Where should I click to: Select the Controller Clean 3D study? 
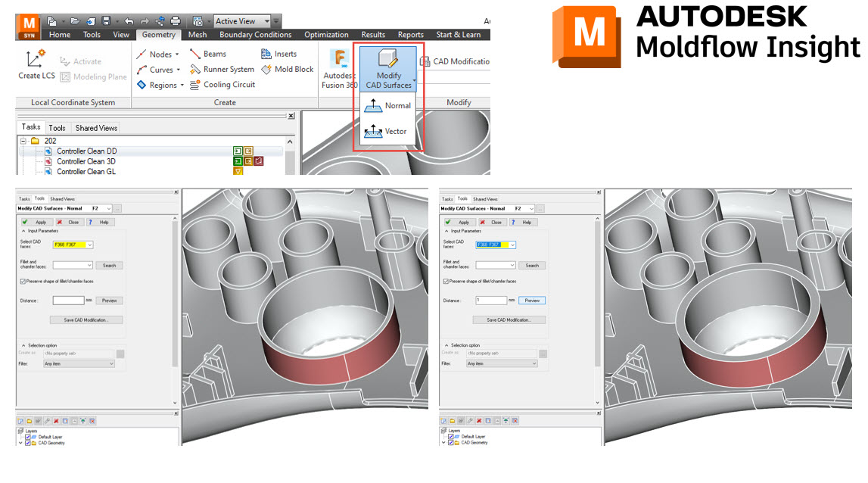click(x=86, y=161)
